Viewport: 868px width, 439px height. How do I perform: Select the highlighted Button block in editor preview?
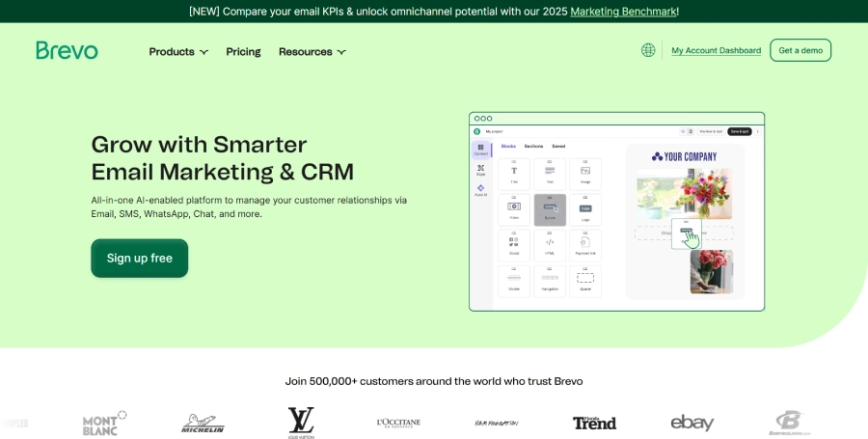550,209
